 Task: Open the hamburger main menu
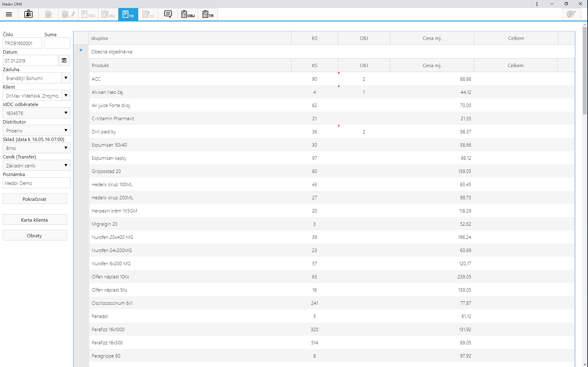9,14
